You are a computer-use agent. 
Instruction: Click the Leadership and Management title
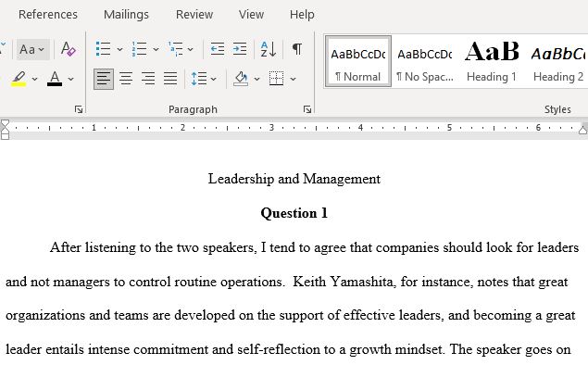[x=294, y=179]
